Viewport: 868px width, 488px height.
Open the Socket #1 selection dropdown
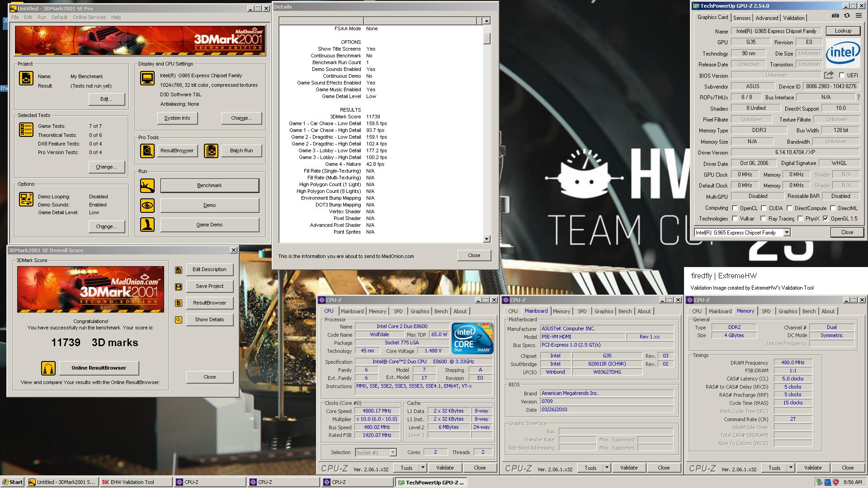pyautogui.click(x=393, y=452)
